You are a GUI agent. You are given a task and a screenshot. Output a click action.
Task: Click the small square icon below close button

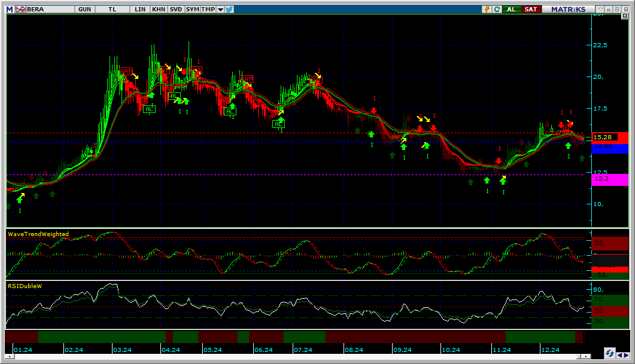pyautogui.click(x=625, y=16)
